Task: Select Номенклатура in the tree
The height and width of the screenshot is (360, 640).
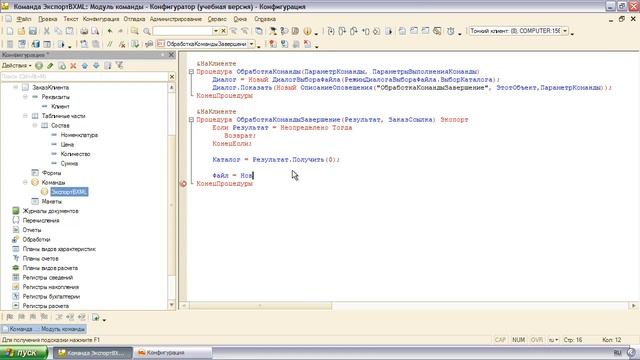Action: 79,135
